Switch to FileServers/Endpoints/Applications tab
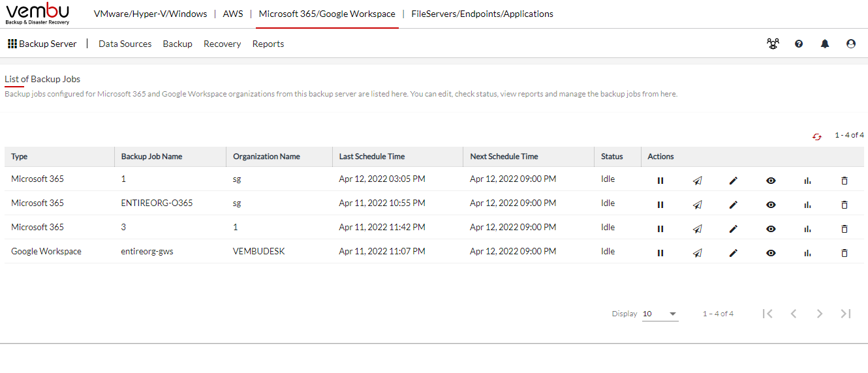Screen dimensions: 868x373 [x=482, y=14]
